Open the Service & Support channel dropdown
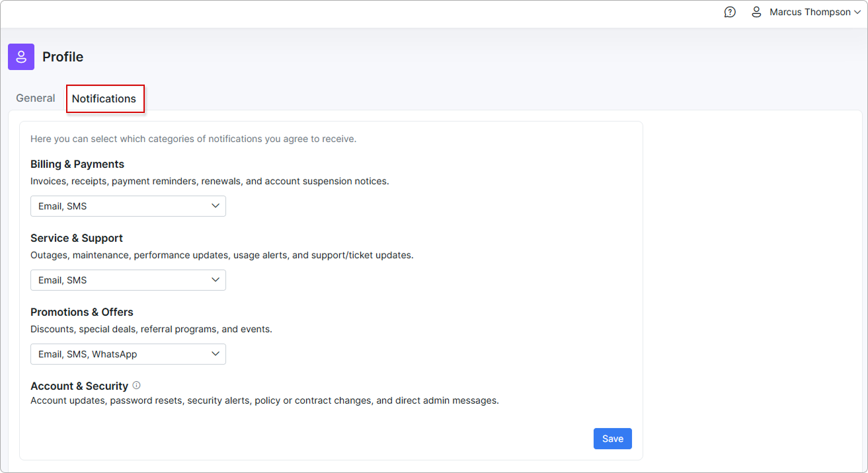This screenshot has height=473, width=868. [128, 280]
